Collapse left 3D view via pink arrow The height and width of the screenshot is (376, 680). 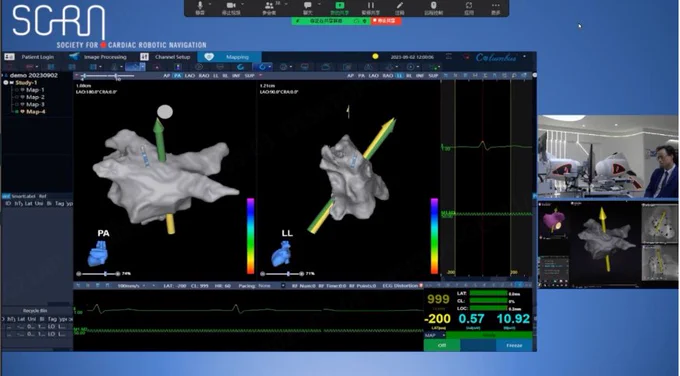[76, 75]
